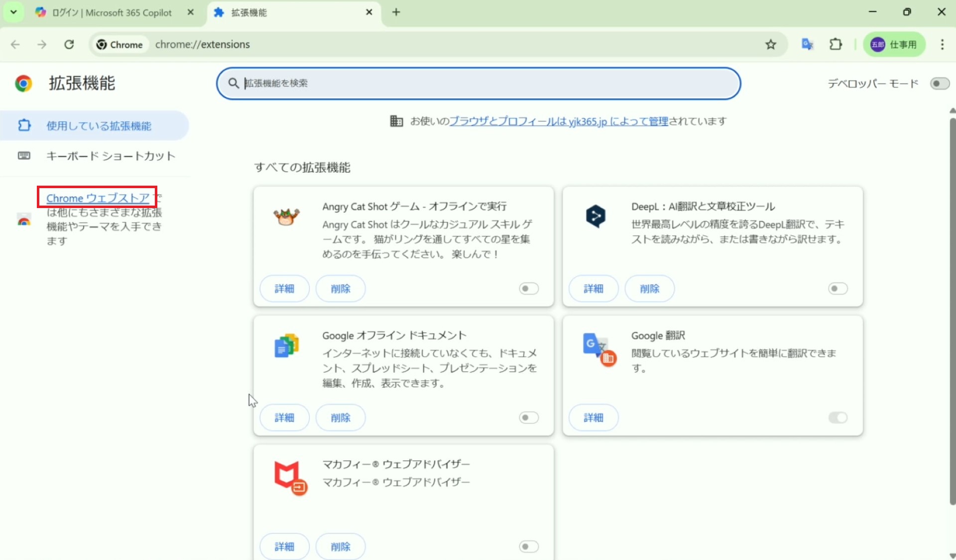Toggle the DeepL extension on

[x=837, y=289]
